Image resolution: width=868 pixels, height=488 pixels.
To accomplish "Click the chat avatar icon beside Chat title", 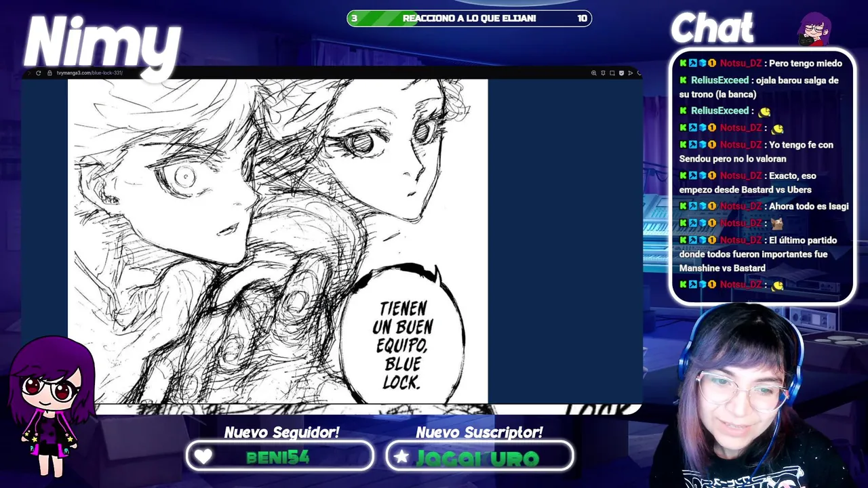I will coord(813,28).
